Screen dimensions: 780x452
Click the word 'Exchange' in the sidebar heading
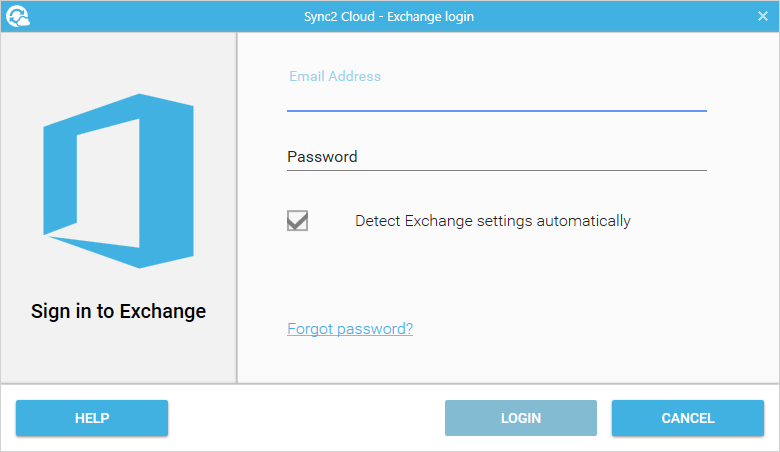(163, 311)
